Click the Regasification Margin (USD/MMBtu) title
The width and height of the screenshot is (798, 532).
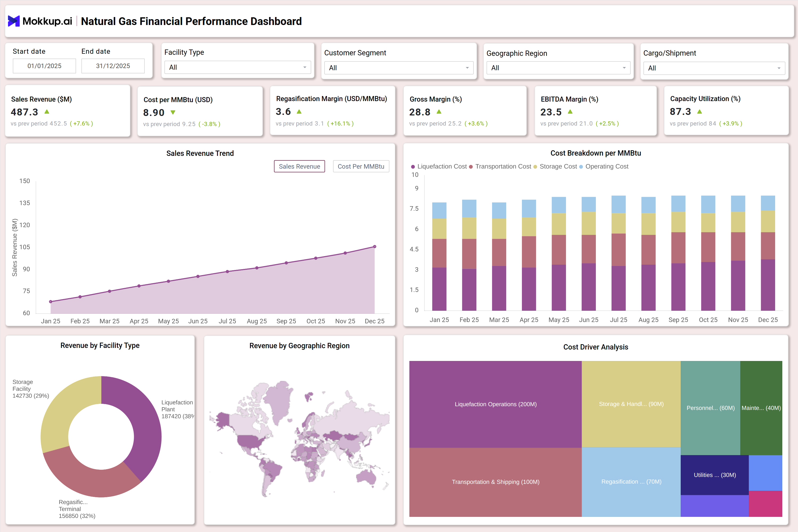(331, 99)
